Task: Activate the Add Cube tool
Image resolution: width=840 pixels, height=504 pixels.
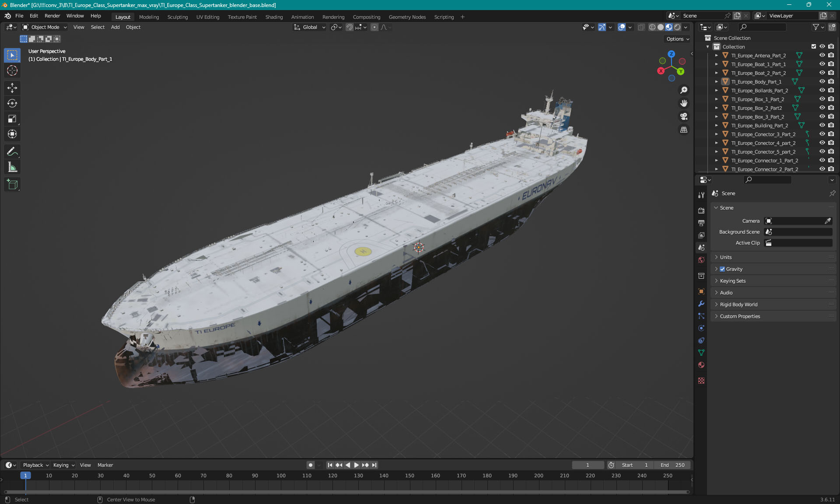Action: tap(12, 185)
